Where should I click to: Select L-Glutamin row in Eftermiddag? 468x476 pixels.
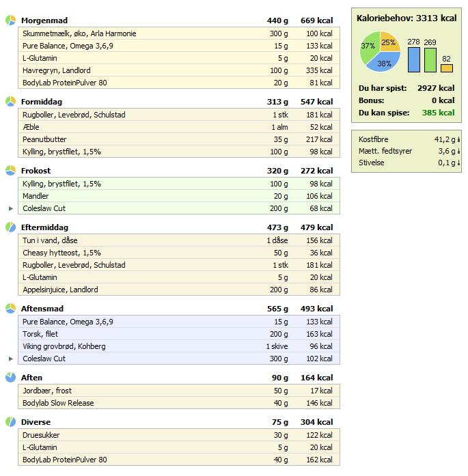(x=179, y=277)
